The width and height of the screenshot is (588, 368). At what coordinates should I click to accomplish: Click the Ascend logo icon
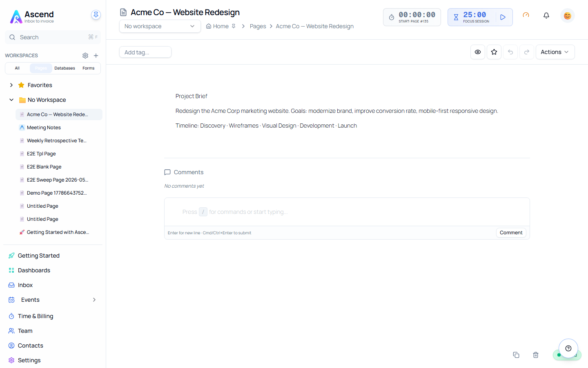[16, 17]
